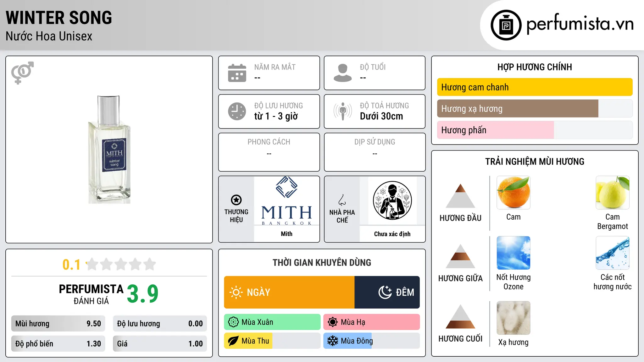Click the Mùi hương 9.50 score bar
Viewport: 644px width, 362px height.
click(x=58, y=324)
